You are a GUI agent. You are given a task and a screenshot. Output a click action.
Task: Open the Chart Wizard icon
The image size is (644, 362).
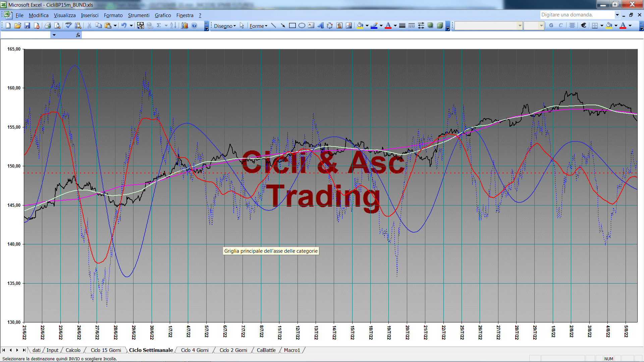(184, 25)
